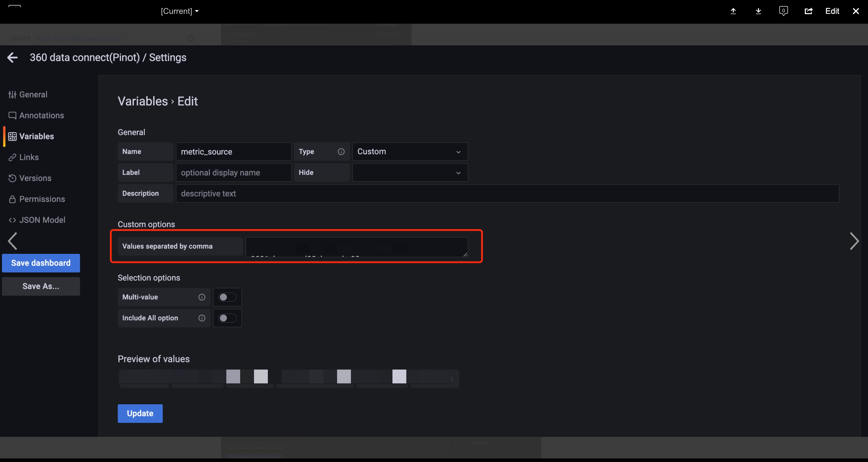Enable the Multi-value switch

click(x=227, y=297)
